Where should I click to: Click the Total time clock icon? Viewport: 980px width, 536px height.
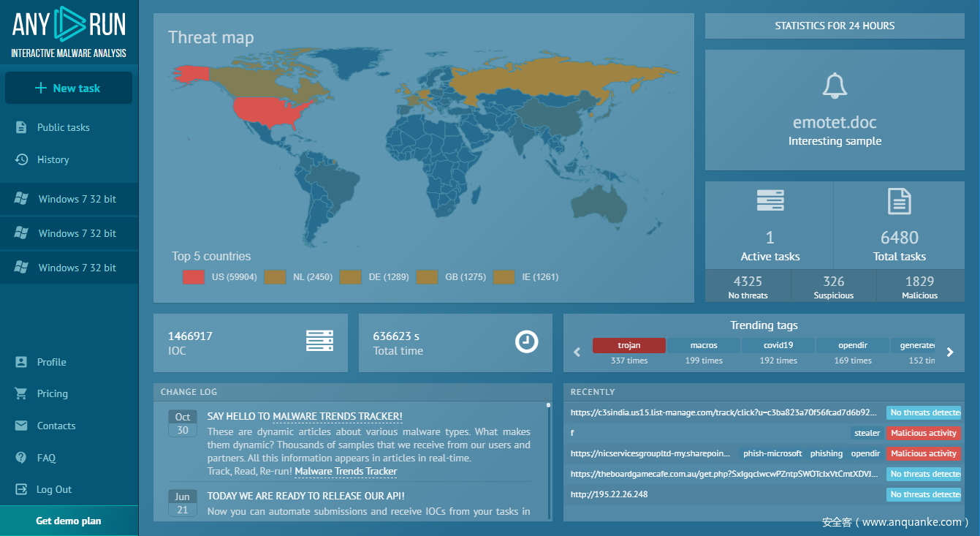[526, 341]
